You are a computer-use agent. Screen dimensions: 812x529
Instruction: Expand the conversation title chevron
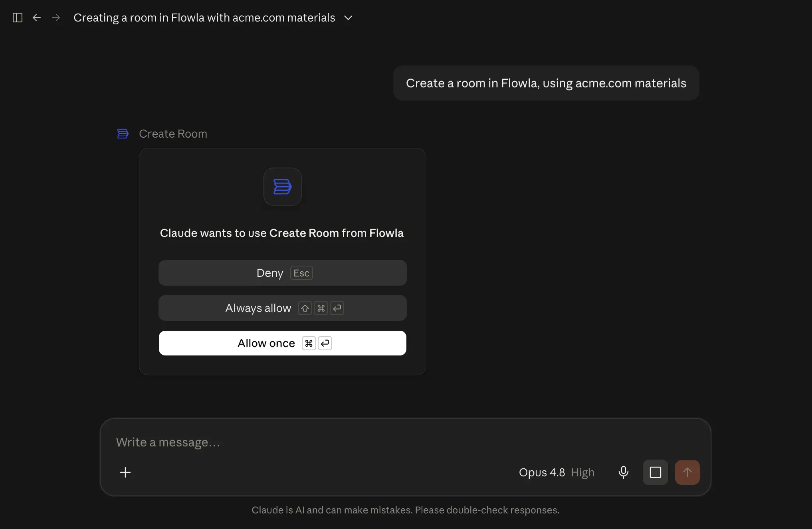click(x=348, y=18)
